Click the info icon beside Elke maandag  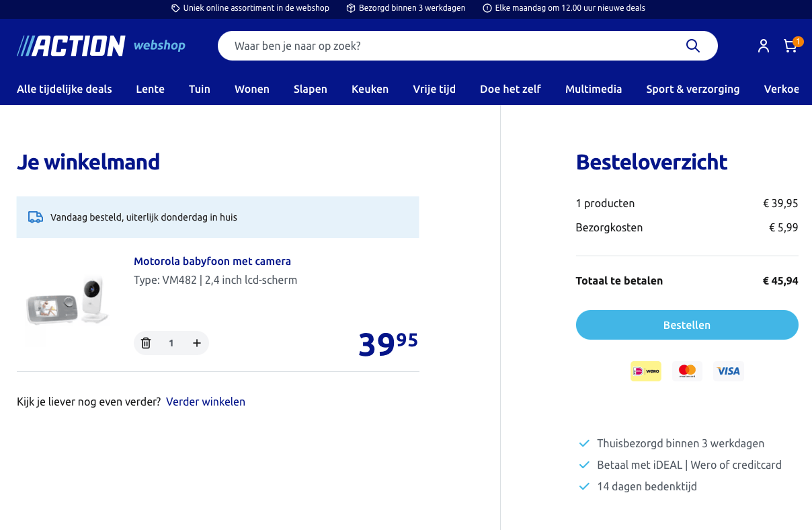[487, 8]
